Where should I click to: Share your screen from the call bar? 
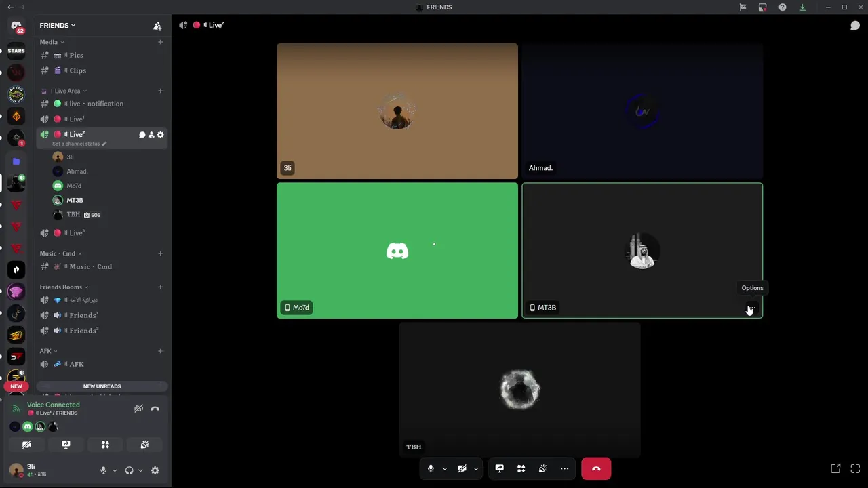[500, 468]
